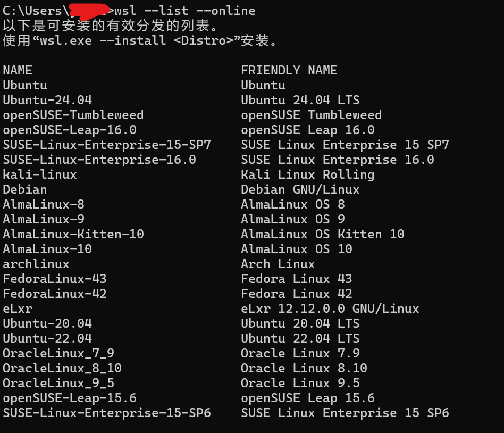Click the NAME column header
The width and height of the screenshot is (504, 433).
pos(18,70)
